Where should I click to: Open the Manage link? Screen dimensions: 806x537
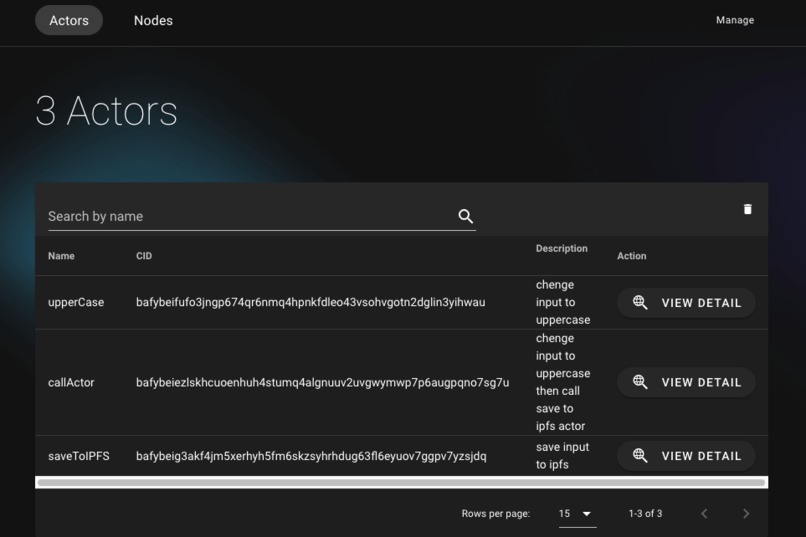click(735, 20)
